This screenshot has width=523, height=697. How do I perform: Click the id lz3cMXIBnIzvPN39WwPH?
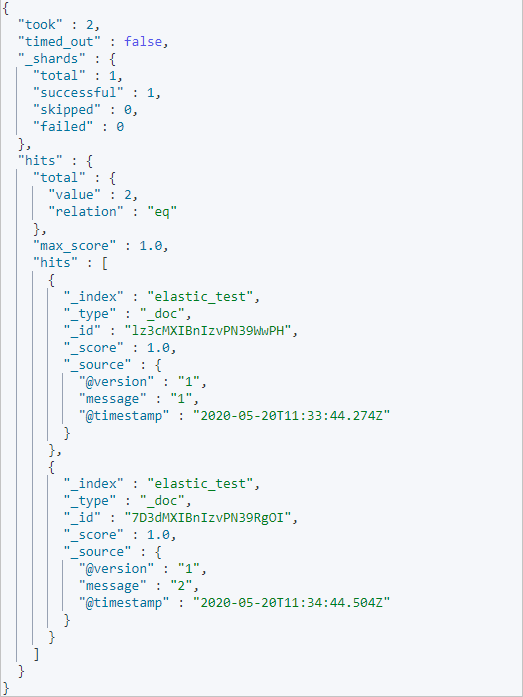tap(208, 331)
